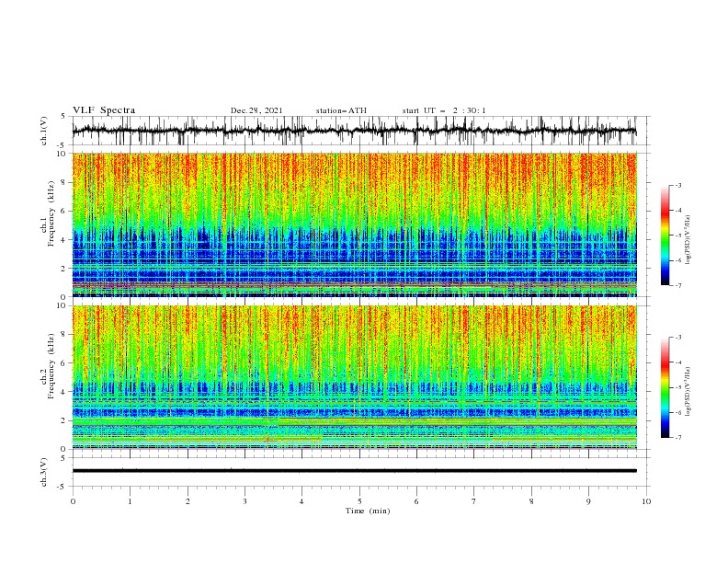Viewport: 728px width, 563px height.
Task: Click time axis tick label '7'
Action: click(x=474, y=501)
